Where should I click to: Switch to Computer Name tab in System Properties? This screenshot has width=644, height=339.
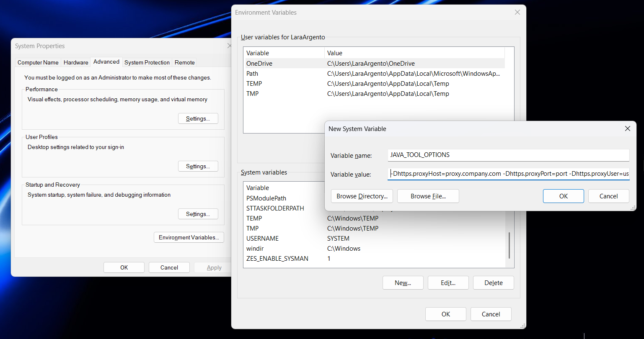(x=38, y=62)
